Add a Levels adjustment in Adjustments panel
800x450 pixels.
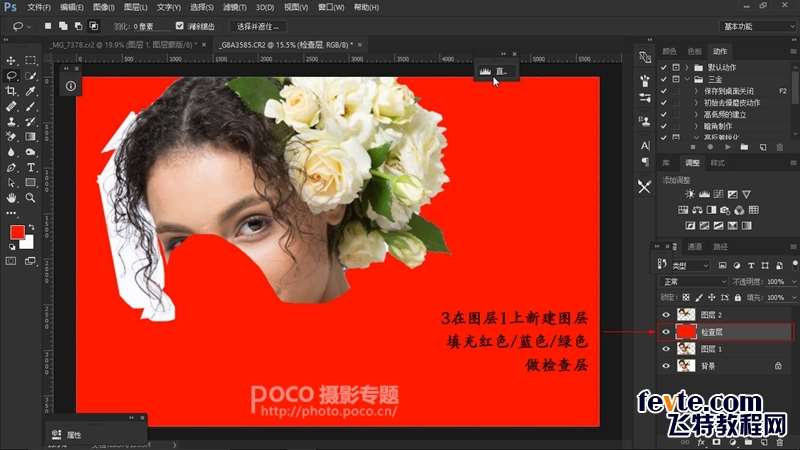704,194
